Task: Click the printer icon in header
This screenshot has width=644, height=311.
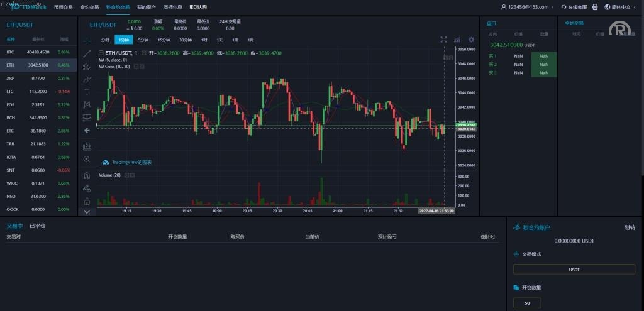Action: click(x=595, y=8)
